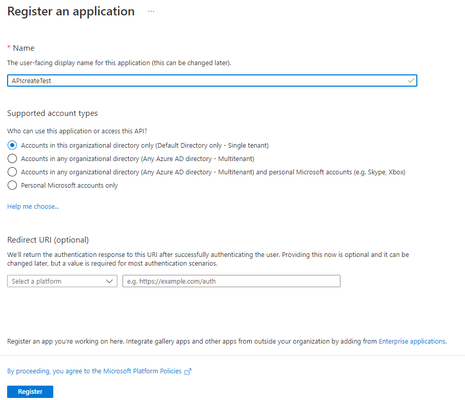Click the Redirect URI input box
The image size is (465, 400).
pyautogui.click(x=231, y=281)
